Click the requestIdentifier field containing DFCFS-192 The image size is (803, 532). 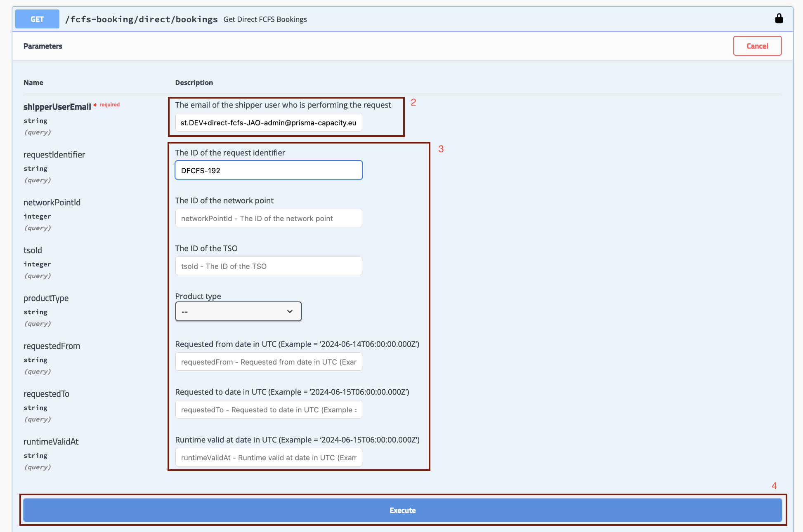click(269, 170)
